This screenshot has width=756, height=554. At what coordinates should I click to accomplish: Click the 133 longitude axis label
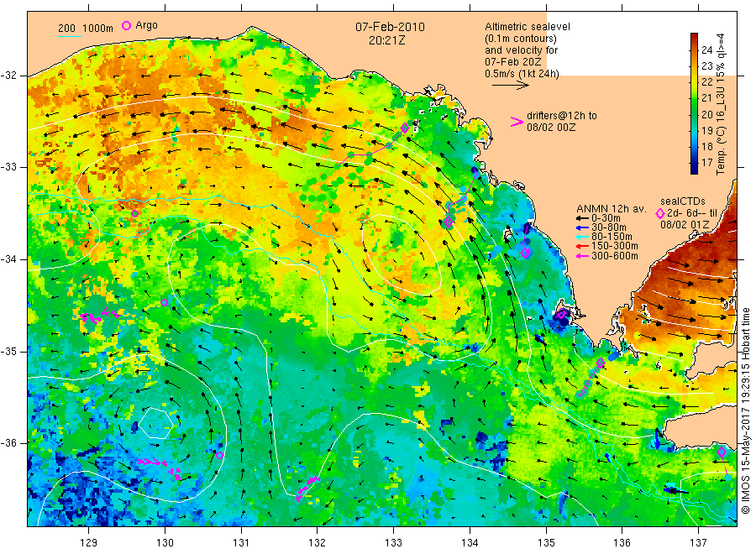(x=393, y=542)
